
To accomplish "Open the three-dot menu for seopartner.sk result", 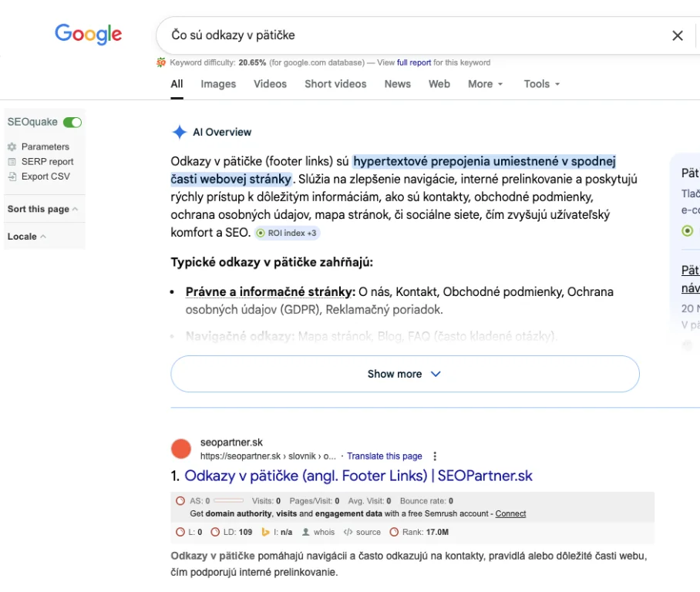I will click(x=436, y=456).
